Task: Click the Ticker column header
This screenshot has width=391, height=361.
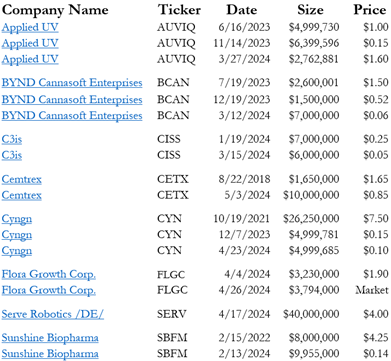Action: (x=179, y=10)
